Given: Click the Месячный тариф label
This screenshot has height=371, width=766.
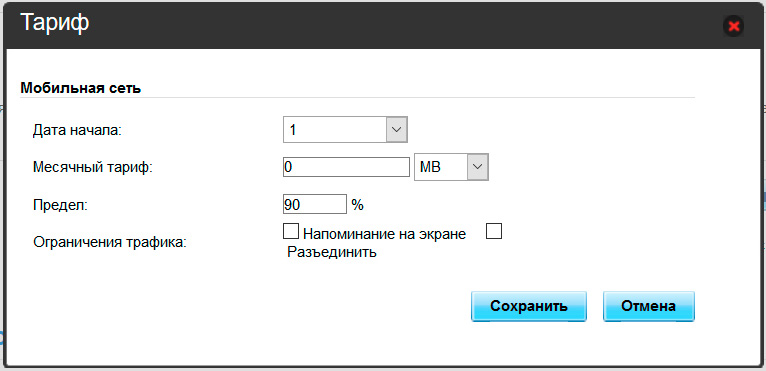Looking at the screenshot, I should [93, 168].
